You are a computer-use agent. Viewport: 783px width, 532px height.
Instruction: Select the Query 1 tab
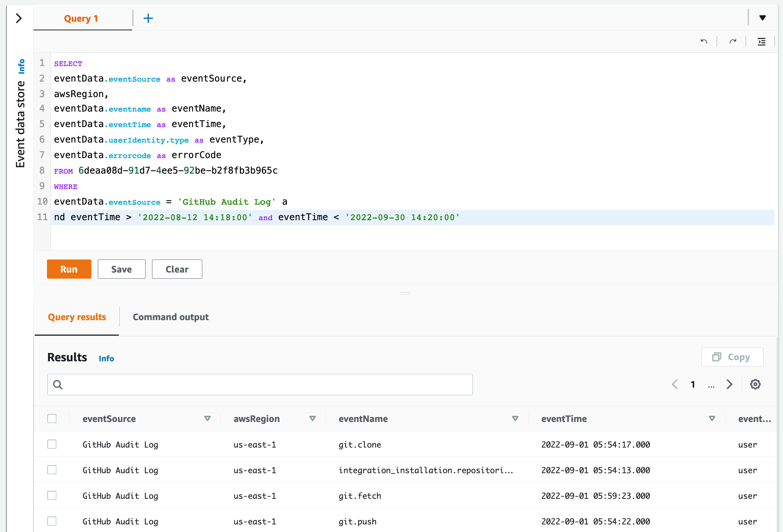(81, 18)
